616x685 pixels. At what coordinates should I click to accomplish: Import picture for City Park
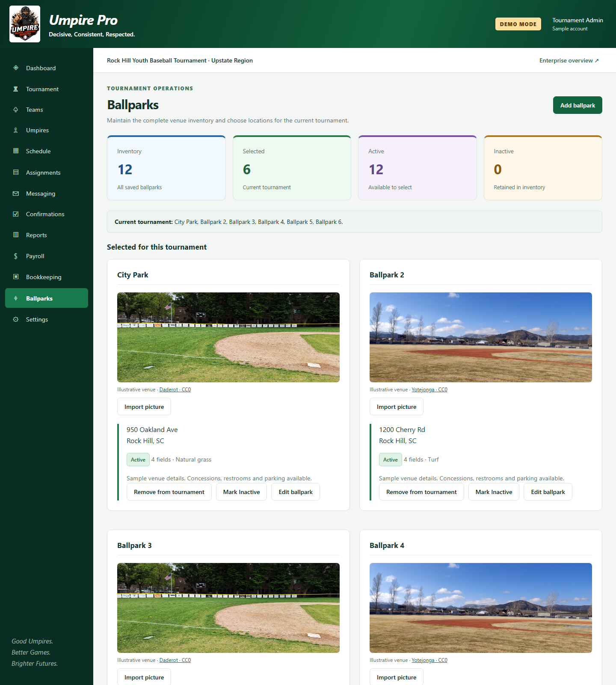click(x=144, y=407)
